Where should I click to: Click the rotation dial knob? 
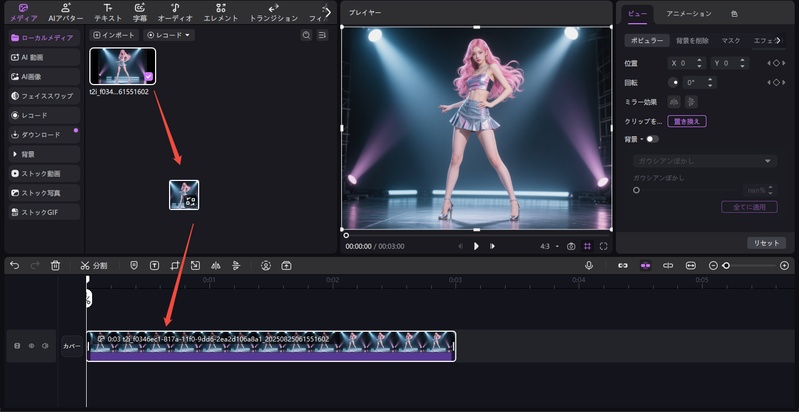click(x=674, y=83)
